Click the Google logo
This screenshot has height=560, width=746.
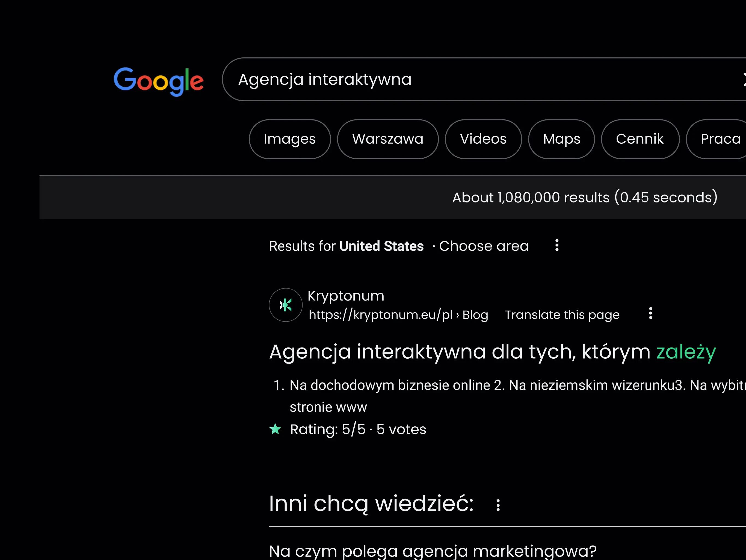coord(158,81)
